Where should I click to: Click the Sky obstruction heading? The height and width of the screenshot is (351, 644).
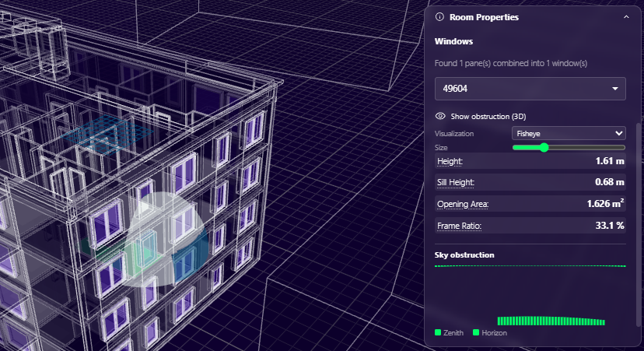coord(464,254)
